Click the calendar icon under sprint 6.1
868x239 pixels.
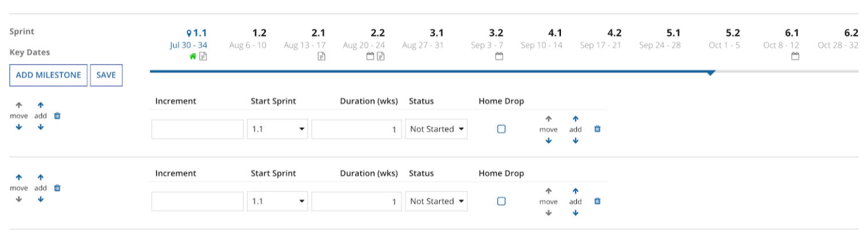794,56
